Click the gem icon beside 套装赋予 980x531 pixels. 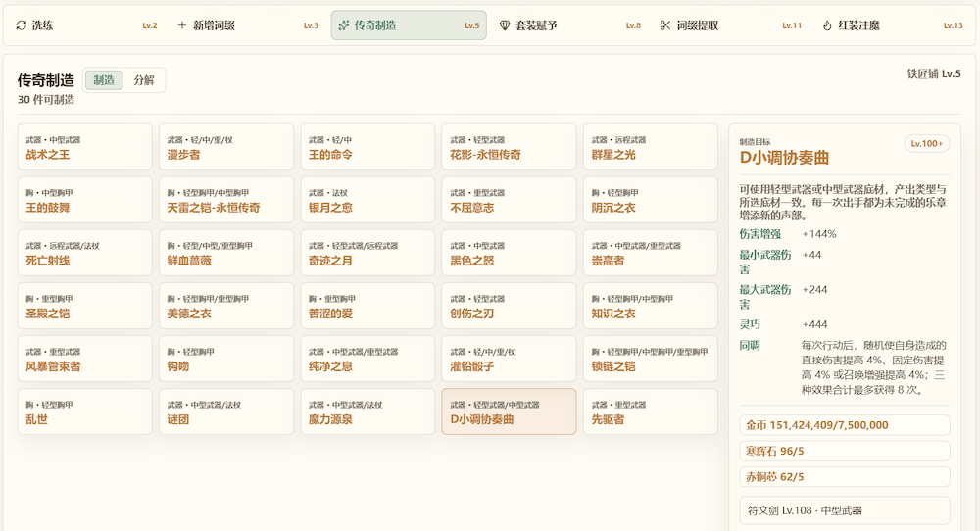point(505,25)
